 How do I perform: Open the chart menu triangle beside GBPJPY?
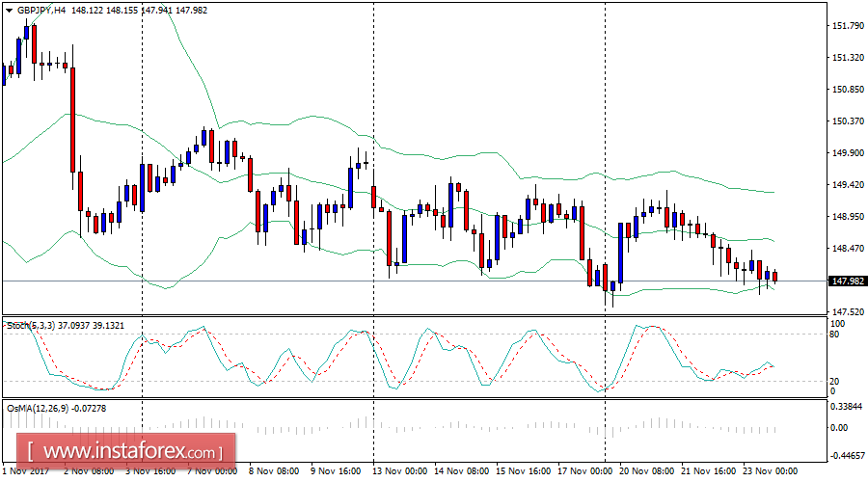tap(9, 11)
